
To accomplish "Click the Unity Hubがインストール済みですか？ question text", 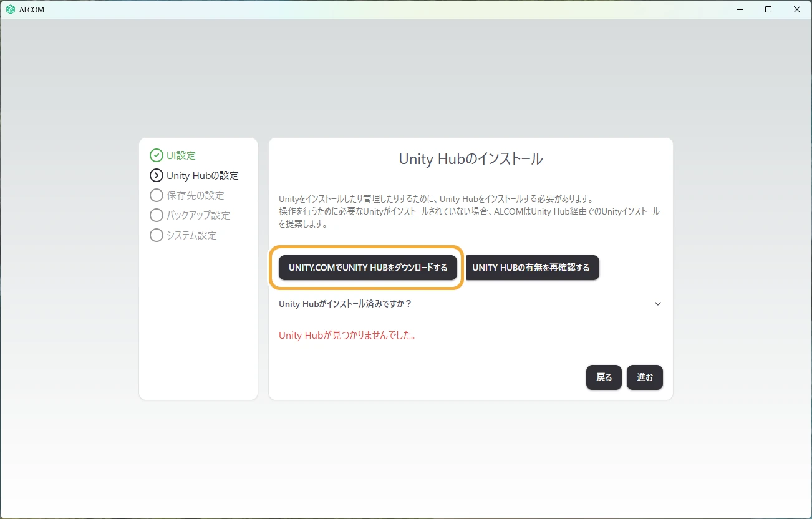I will pyautogui.click(x=346, y=304).
